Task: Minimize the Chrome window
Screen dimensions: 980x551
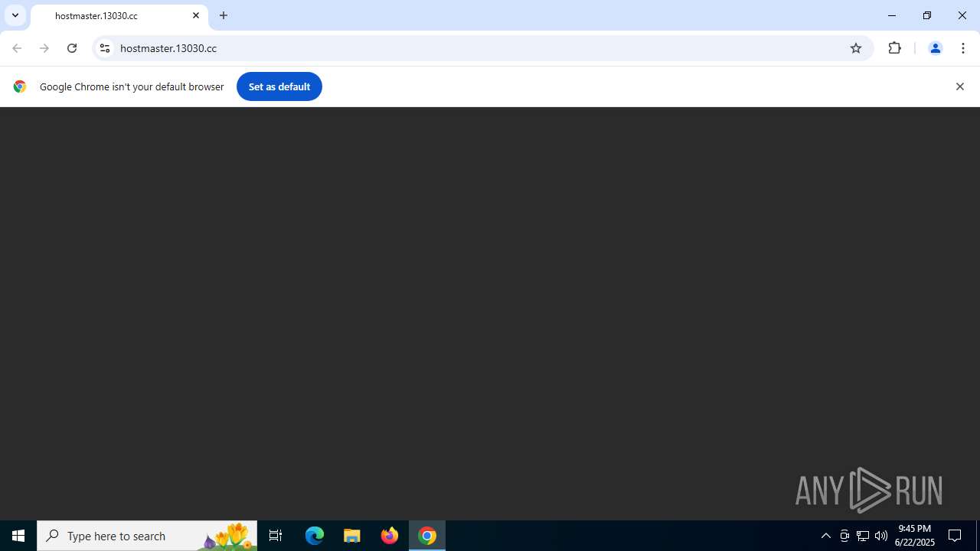Action: pos(892,15)
